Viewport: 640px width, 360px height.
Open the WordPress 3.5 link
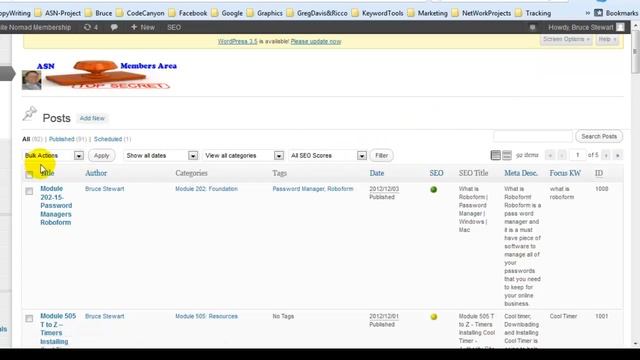[x=238, y=42]
